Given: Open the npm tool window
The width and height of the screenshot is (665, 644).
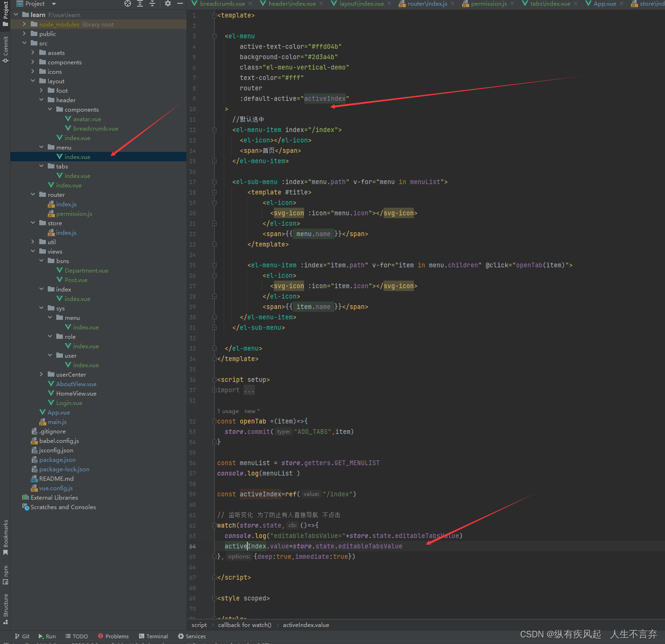Looking at the screenshot, I should coord(5,574).
